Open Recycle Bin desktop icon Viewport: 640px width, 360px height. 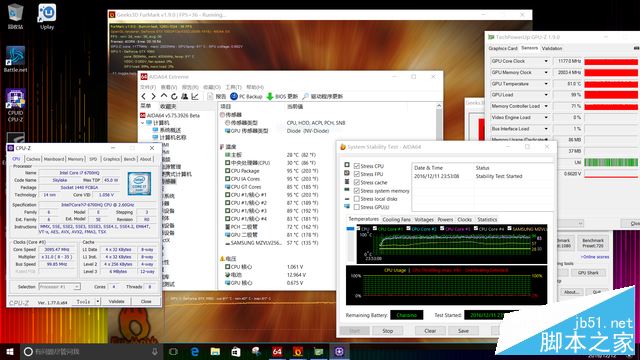(16, 16)
